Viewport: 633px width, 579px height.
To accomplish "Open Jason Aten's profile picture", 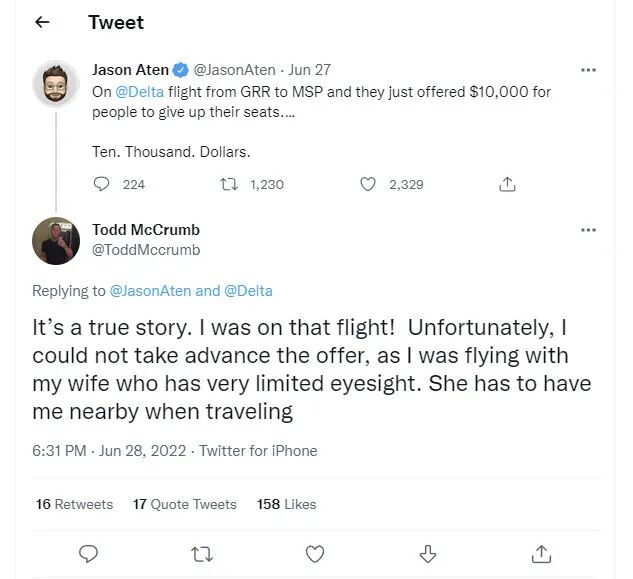I will tap(56, 83).
